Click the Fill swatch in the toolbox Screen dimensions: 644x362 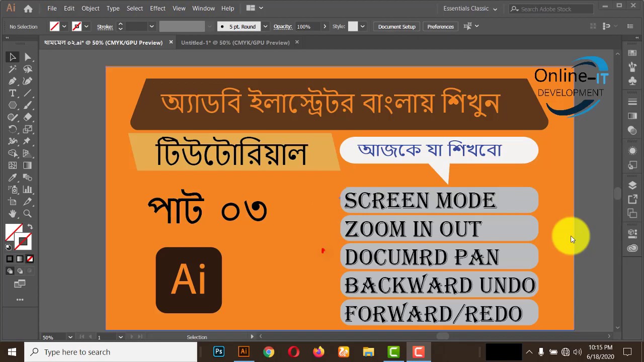[x=14, y=233]
